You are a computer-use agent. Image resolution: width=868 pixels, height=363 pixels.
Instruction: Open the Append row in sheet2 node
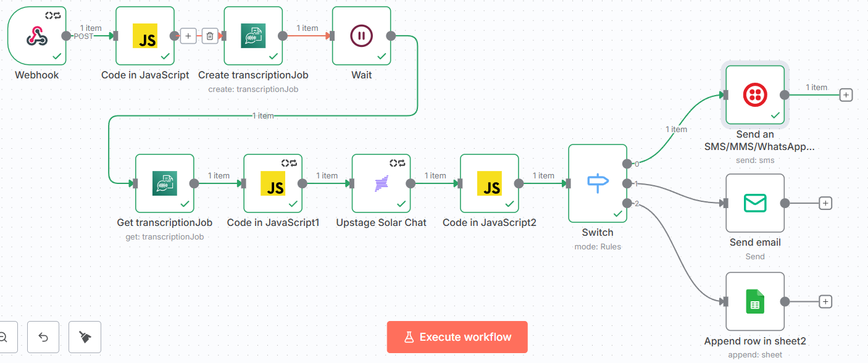[754, 301]
